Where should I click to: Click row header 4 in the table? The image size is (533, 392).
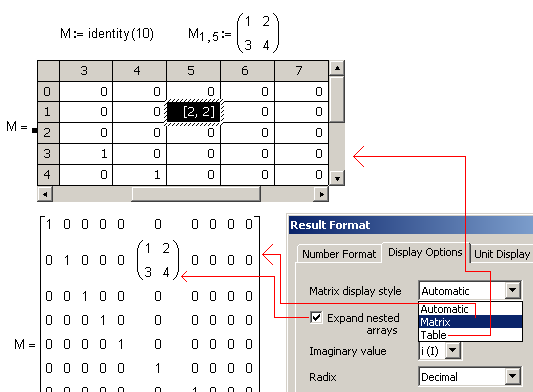tap(48, 174)
